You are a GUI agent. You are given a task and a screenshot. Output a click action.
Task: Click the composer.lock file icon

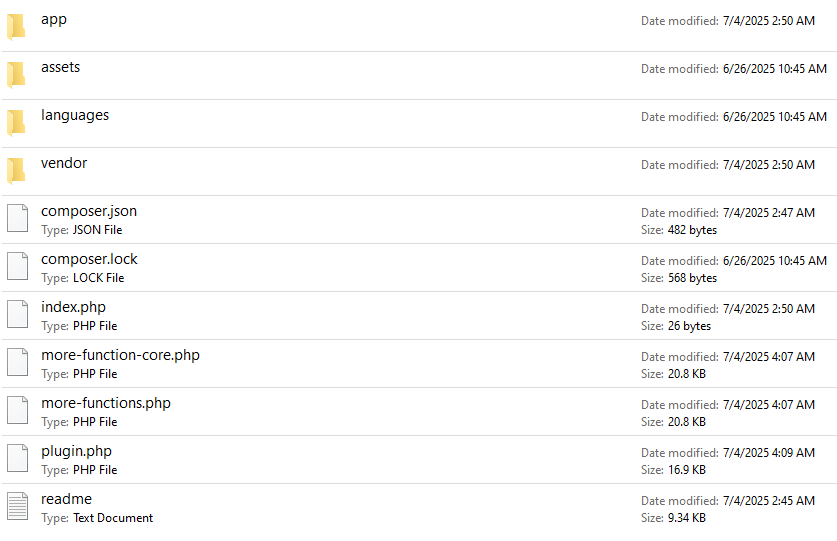point(17,266)
